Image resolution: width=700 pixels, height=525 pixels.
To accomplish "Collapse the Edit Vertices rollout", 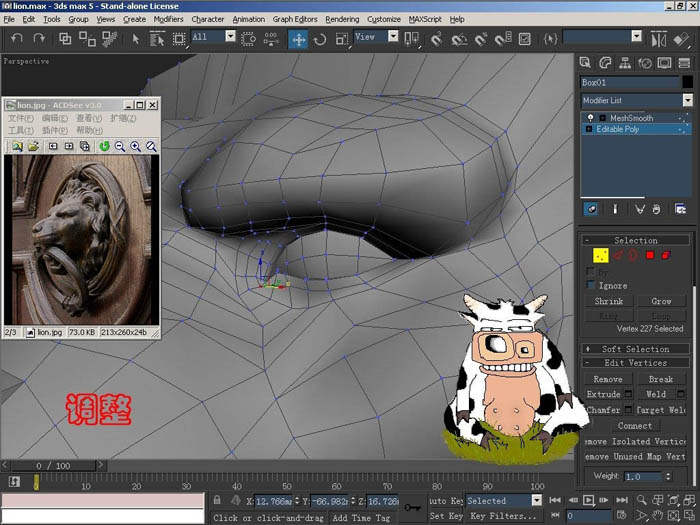I will 634,362.
